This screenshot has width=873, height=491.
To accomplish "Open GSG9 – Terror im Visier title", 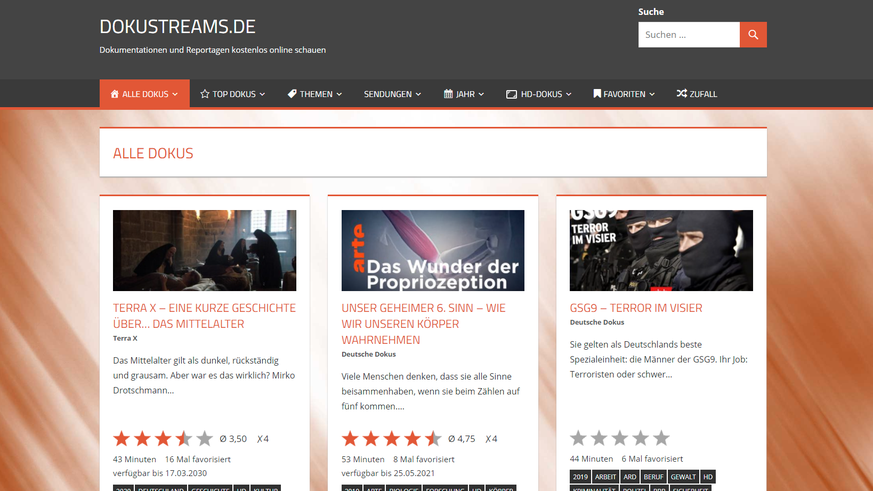I will click(x=636, y=308).
